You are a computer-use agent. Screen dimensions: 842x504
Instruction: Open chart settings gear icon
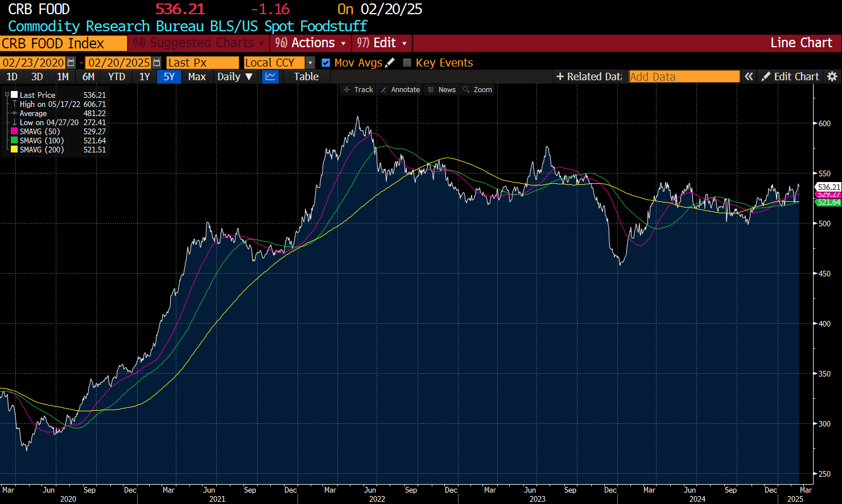(x=832, y=77)
